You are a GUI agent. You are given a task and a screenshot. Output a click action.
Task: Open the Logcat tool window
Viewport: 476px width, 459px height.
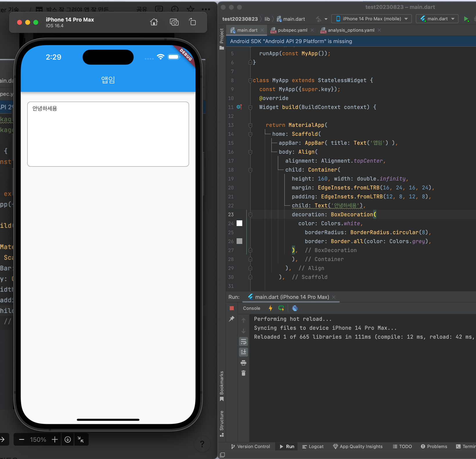(313, 447)
